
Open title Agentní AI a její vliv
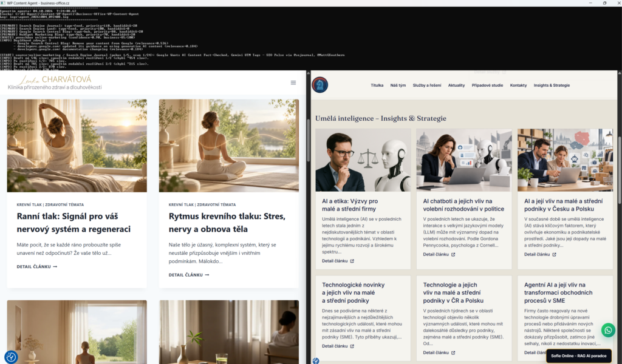[558, 292]
